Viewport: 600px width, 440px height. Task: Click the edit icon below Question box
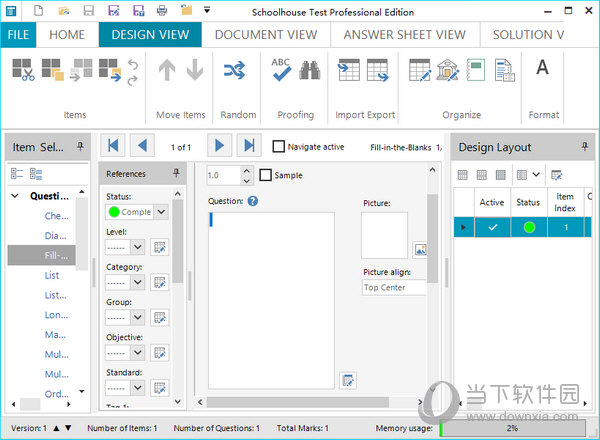(348, 380)
